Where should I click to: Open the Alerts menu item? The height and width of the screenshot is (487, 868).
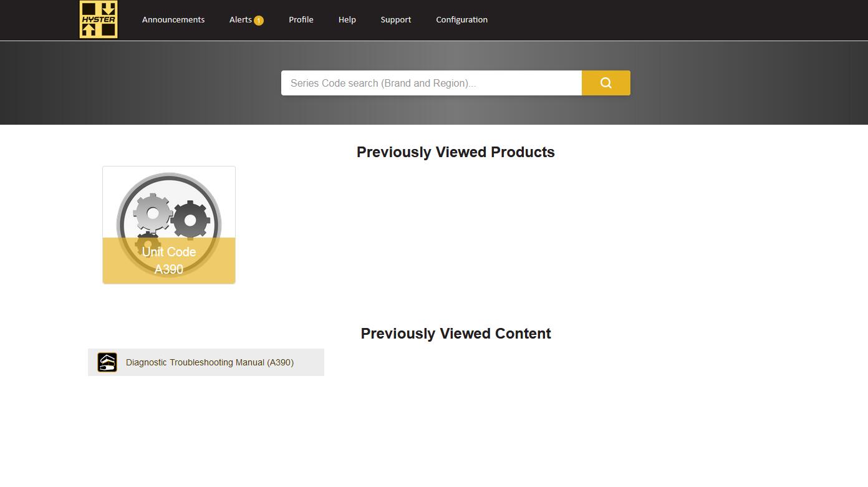[241, 20]
